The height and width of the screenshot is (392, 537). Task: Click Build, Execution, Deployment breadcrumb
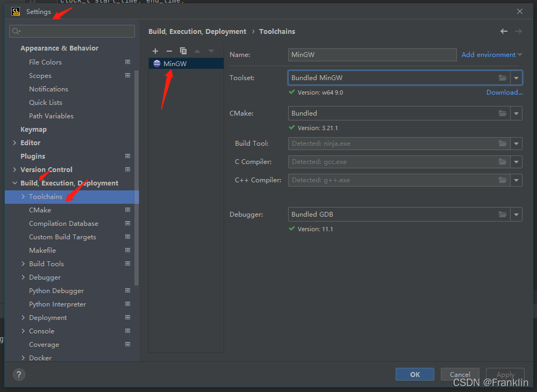tap(197, 32)
